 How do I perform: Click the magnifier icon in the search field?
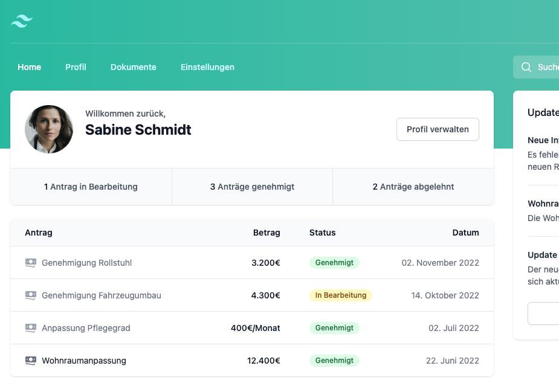[526, 67]
